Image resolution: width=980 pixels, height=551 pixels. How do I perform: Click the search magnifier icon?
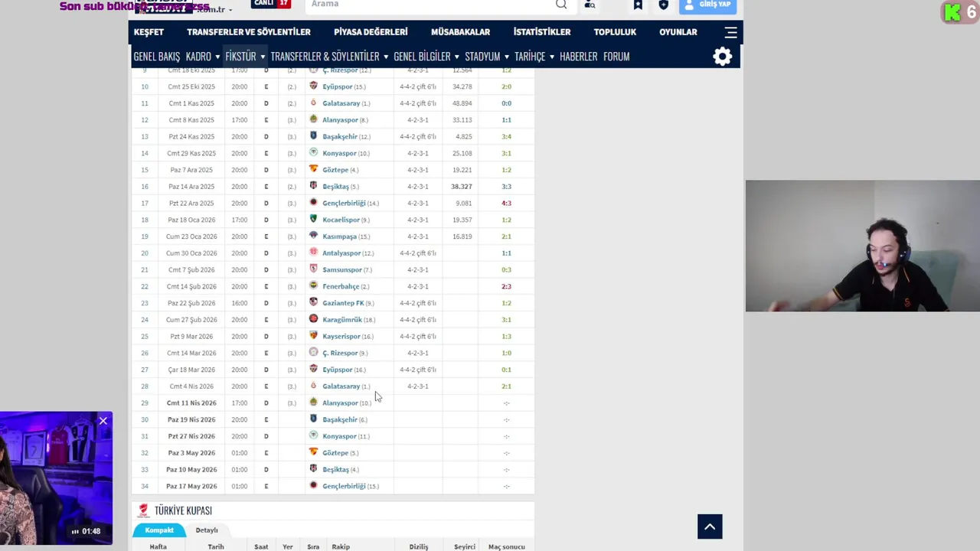pyautogui.click(x=561, y=5)
